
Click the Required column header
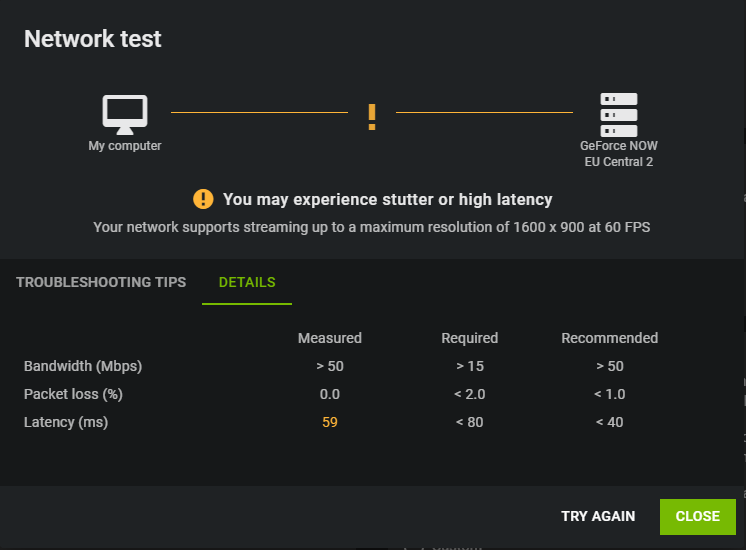click(x=470, y=338)
